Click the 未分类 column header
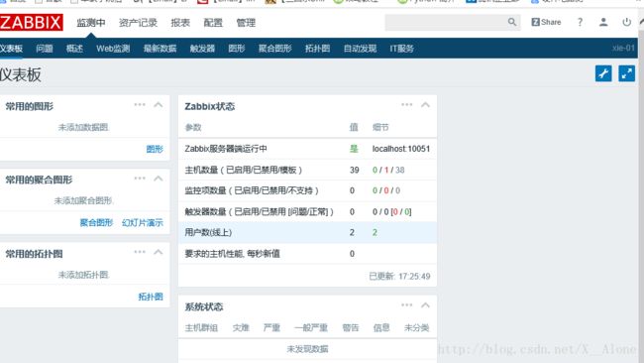This screenshot has height=363, width=644. [416, 327]
